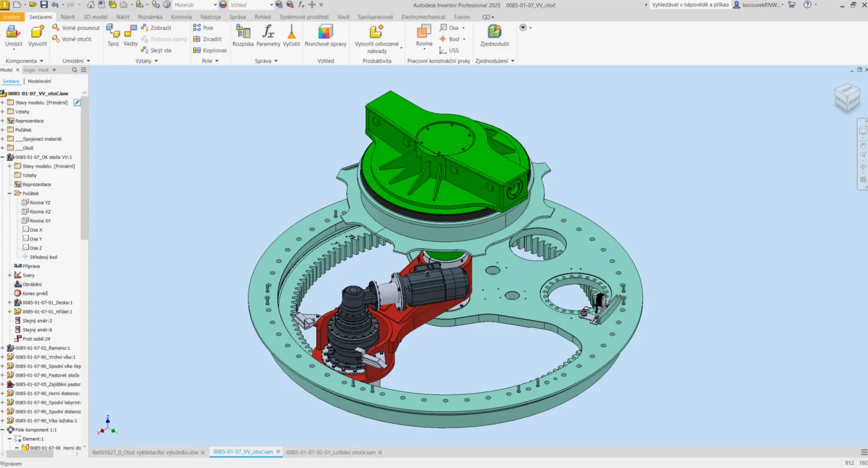Open the Spoj joint tool
This screenshot has width=868, height=468.
[113, 36]
